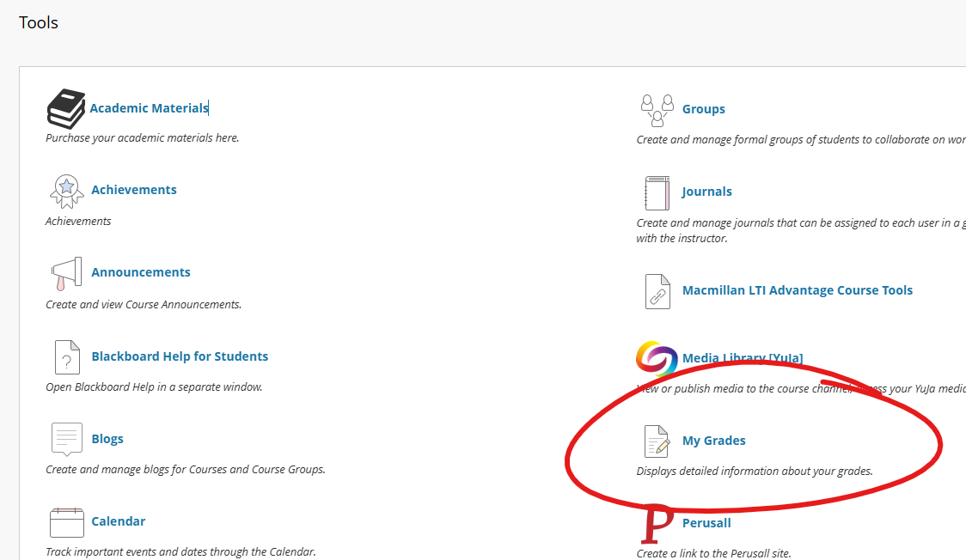Click the Announcements megaphone icon
This screenshot has width=966, height=560.
tap(66, 274)
